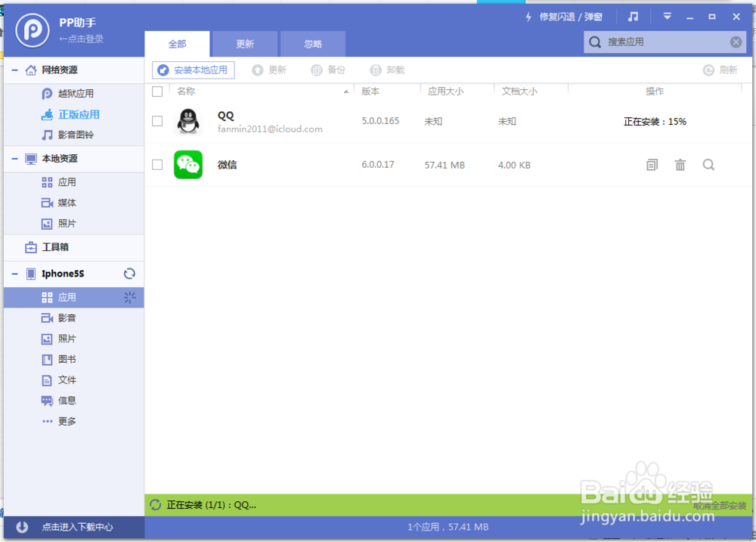Screen dimensions: 756x542
Task: Open local 照片 under 本地资源
Action: pyautogui.click(x=59, y=224)
